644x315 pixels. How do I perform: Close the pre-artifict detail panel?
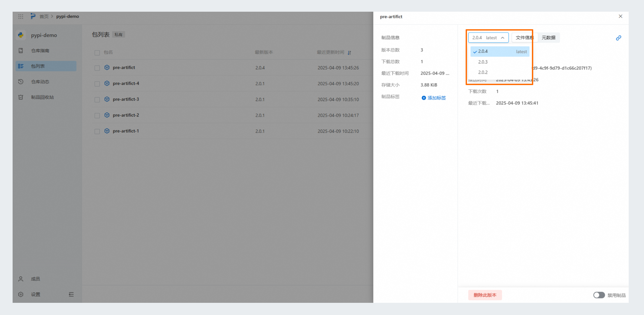pyautogui.click(x=620, y=16)
